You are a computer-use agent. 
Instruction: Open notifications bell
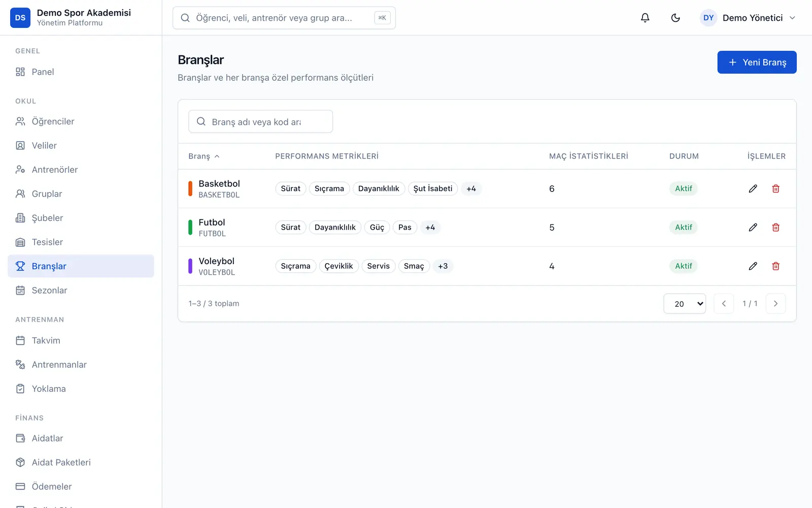point(645,18)
